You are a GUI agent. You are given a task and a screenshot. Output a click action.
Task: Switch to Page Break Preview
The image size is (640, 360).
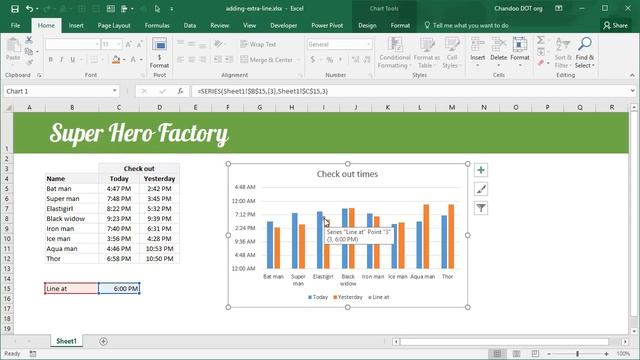click(535, 353)
